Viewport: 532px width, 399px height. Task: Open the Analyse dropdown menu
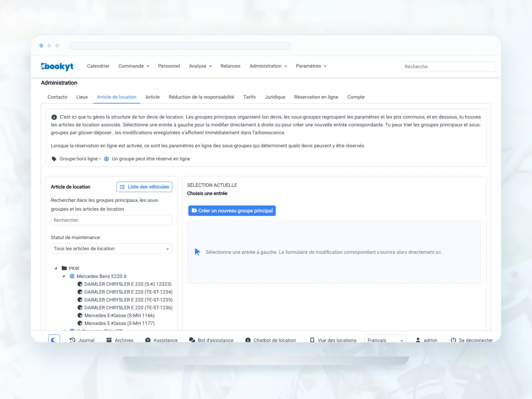(x=200, y=66)
